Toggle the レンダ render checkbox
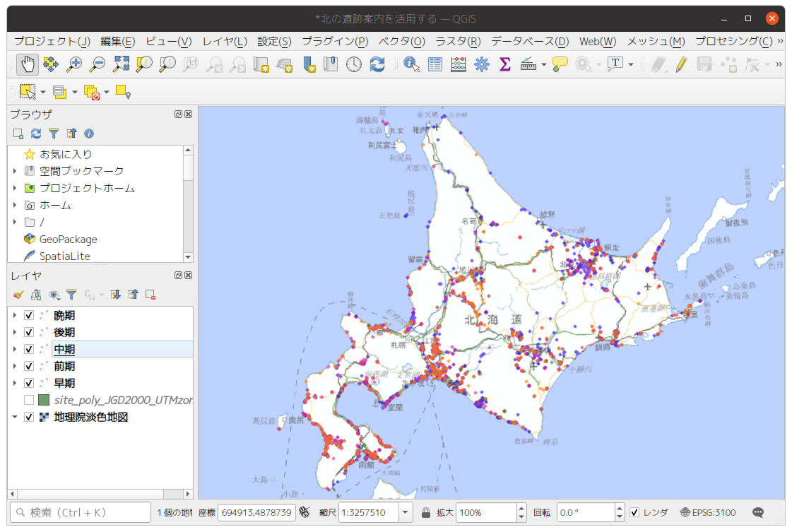The image size is (792, 532). point(634,512)
